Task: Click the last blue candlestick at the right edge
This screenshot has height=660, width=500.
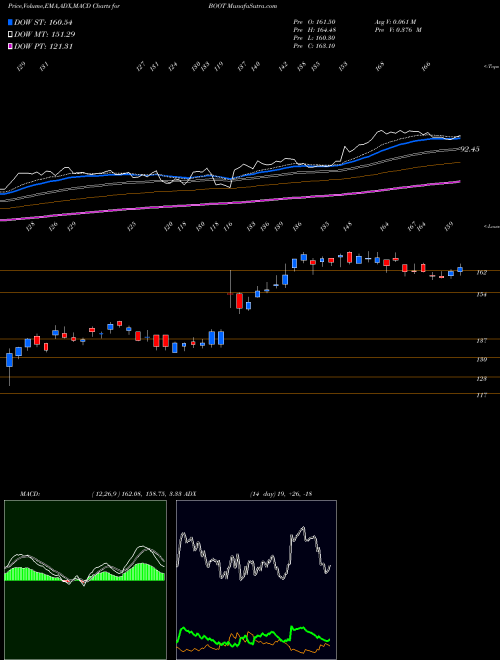Action: point(460,270)
